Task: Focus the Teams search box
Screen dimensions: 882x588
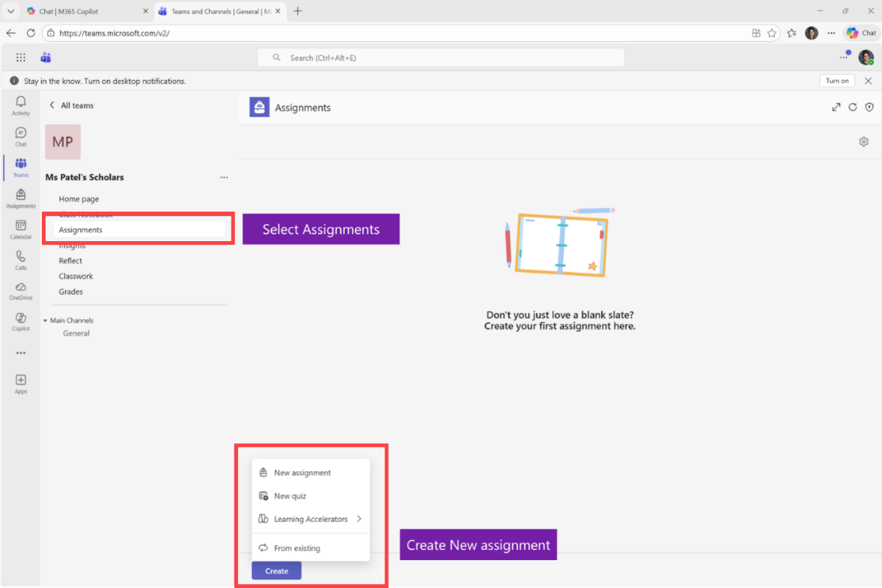Action: pyautogui.click(x=441, y=57)
